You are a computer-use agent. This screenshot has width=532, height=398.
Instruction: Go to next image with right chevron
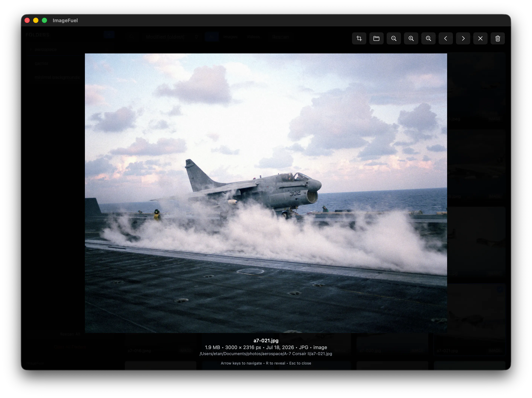pyautogui.click(x=463, y=38)
